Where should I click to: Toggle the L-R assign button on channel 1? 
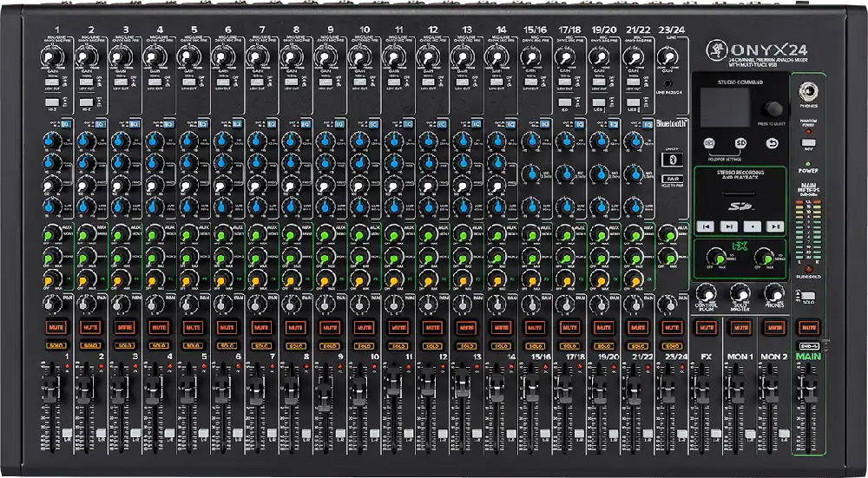[x=67, y=433]
